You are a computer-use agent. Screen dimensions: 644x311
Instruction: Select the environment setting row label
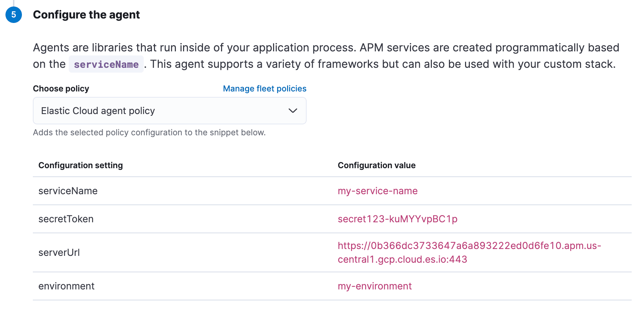point(66,286)
